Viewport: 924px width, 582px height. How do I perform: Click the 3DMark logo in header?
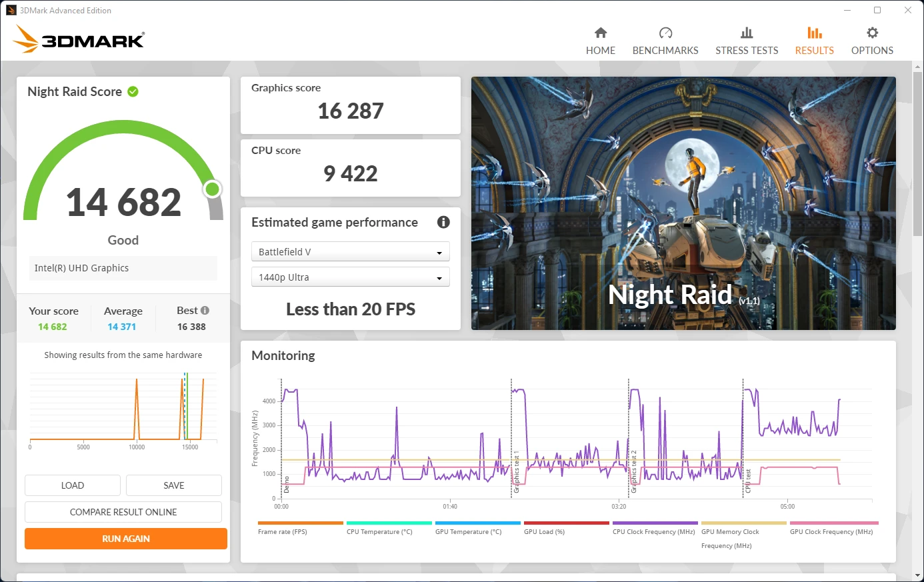coord(79,39)
